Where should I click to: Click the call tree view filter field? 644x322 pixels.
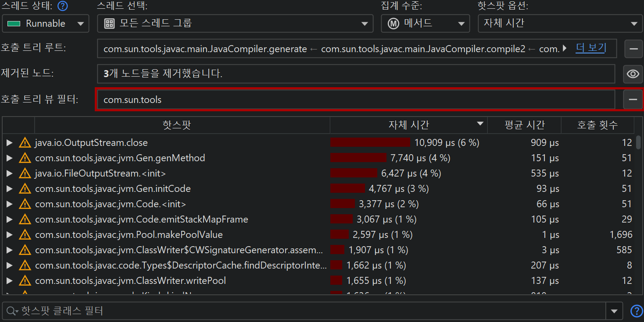pos(356,99)
